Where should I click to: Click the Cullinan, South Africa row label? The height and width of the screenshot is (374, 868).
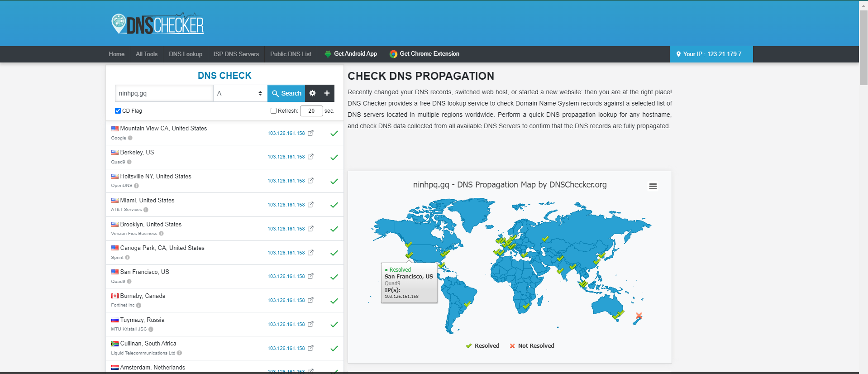click(148, 344)
